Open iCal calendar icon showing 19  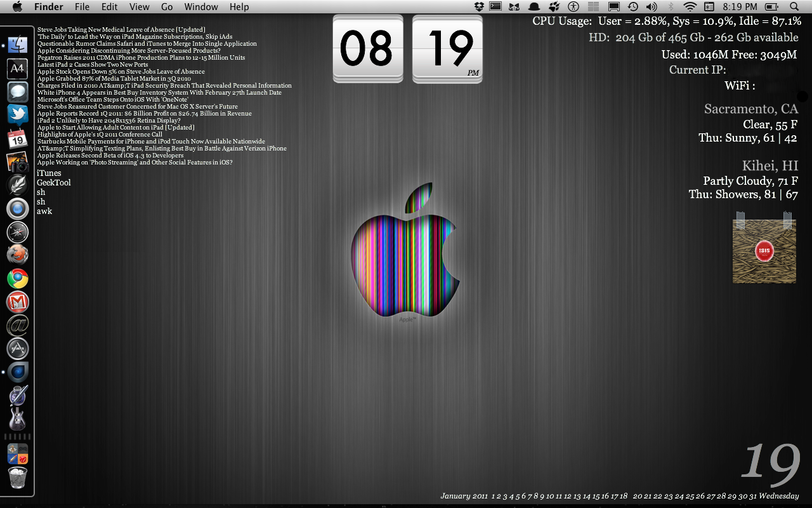[x=18, y=138]
